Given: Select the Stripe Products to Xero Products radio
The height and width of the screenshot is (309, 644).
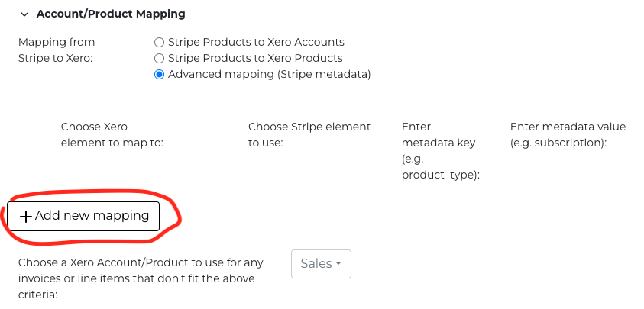Looking at the screenshot, I should 159,58.
